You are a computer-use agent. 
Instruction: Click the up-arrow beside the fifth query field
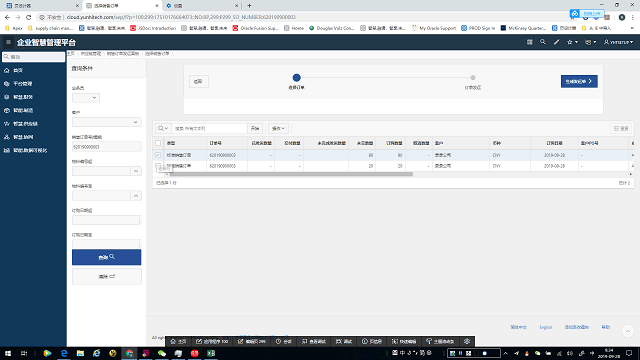tap(136, 196)
